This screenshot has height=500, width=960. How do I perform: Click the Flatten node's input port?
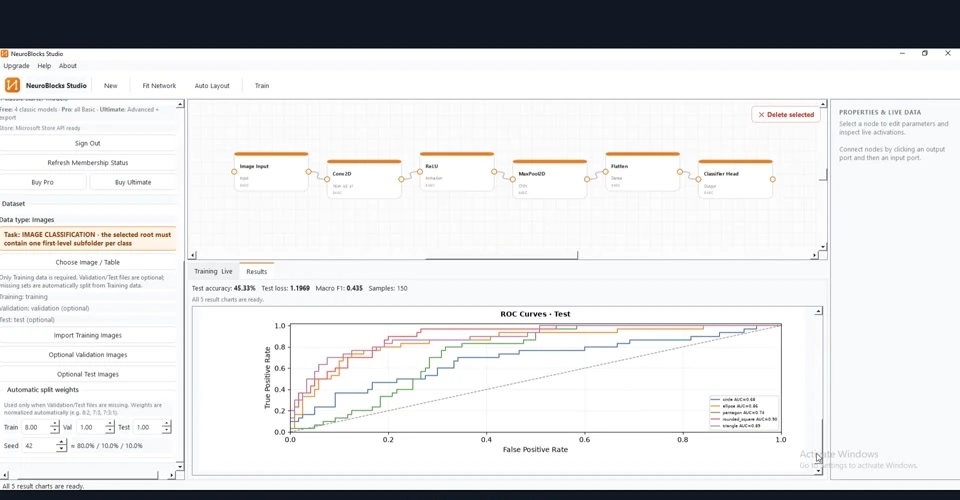(606, 172)
